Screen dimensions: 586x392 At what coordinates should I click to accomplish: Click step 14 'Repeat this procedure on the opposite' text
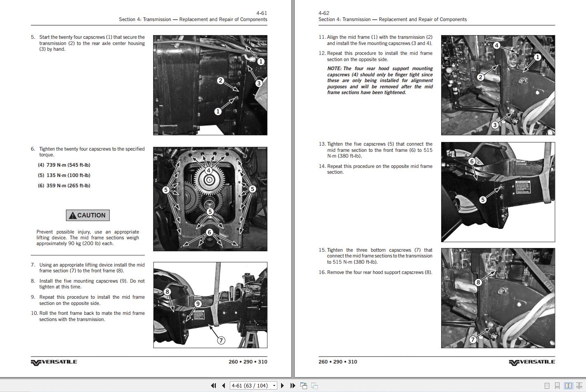(x=376, y=169)
